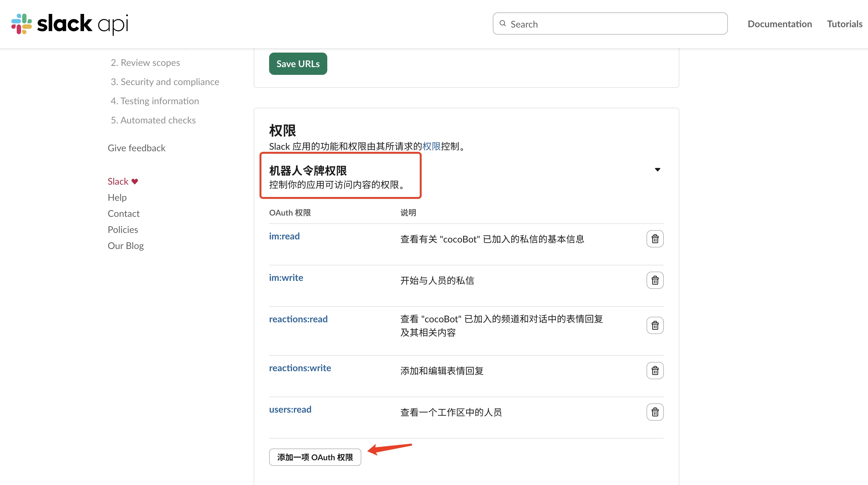The image size is (868, 485).
Task: Open the reactions:write scope link
Action: pos(299,368)
